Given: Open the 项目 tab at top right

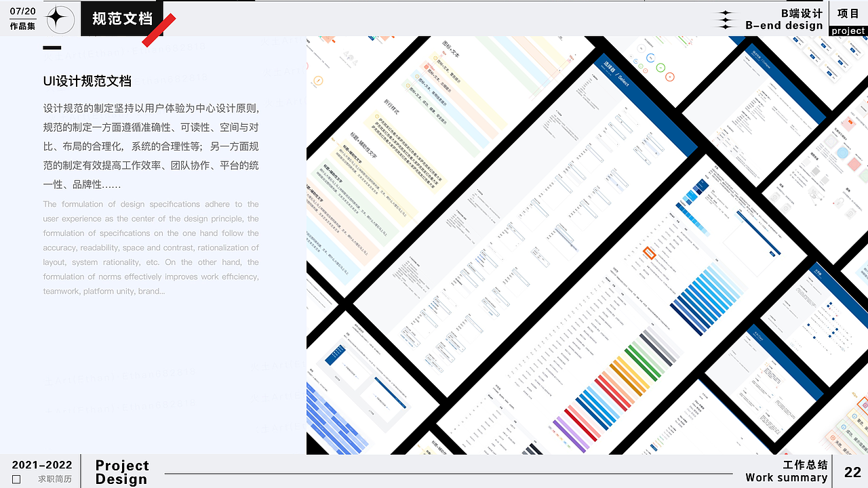Looking at the screenshot, I should pos(848,14).
